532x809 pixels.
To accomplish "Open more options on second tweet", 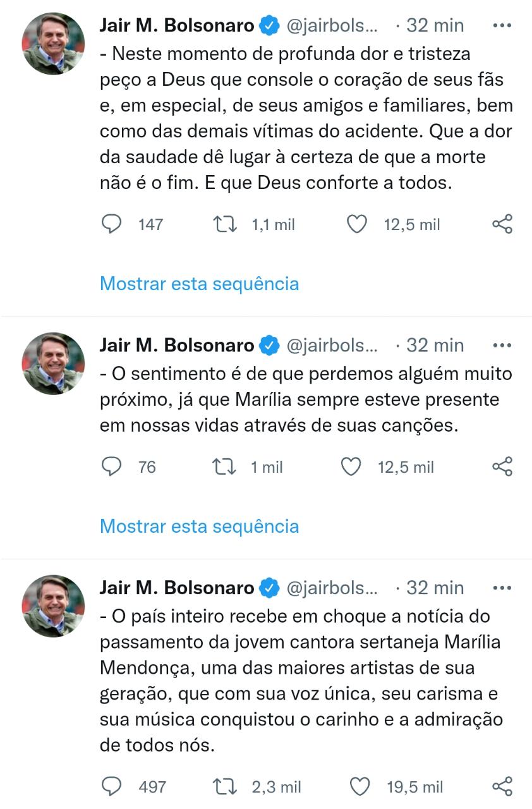I will click(x=502, y=346).
